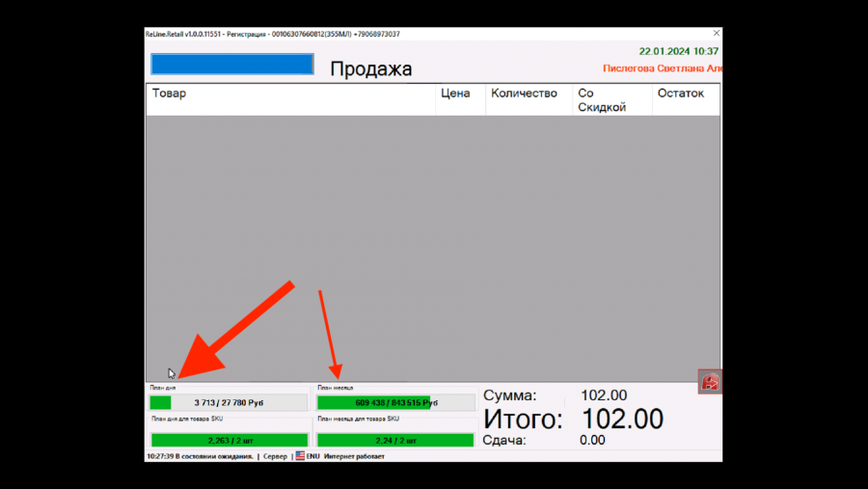The height and width of the screenshot is (489, 868).
Task: Click the Интернет работает status text
Action: (354, 456)
